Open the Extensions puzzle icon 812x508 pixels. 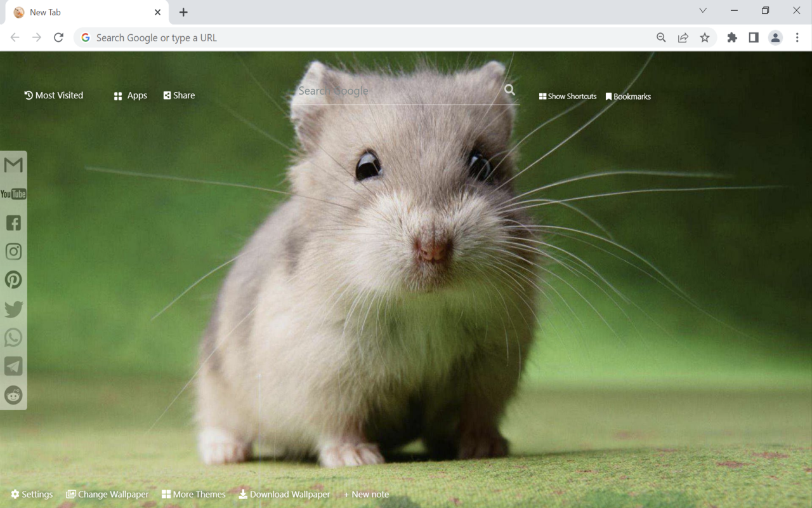(732, 38)
